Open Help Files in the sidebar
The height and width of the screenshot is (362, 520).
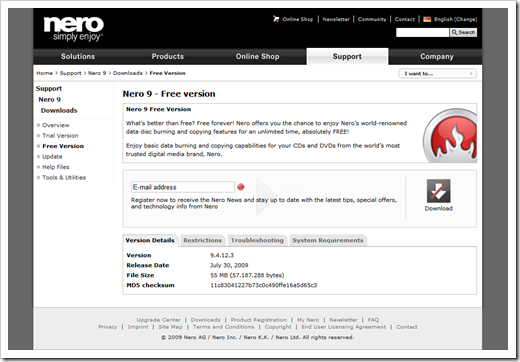(x=56, y=167)
